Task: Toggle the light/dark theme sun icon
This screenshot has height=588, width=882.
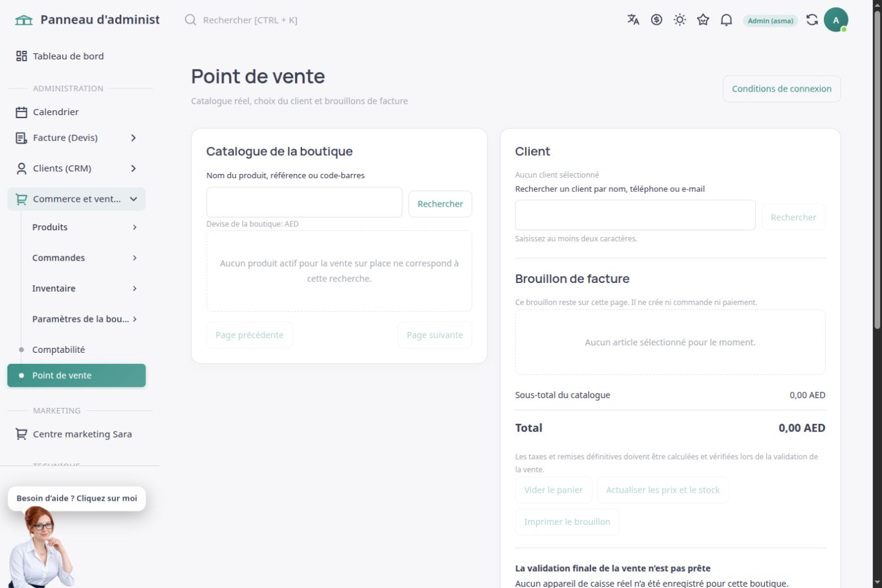Action: click(x=680, y=20)
